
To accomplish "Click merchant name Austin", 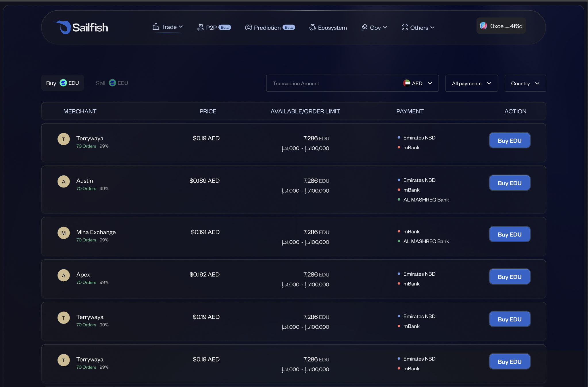I will click(84, 181).
